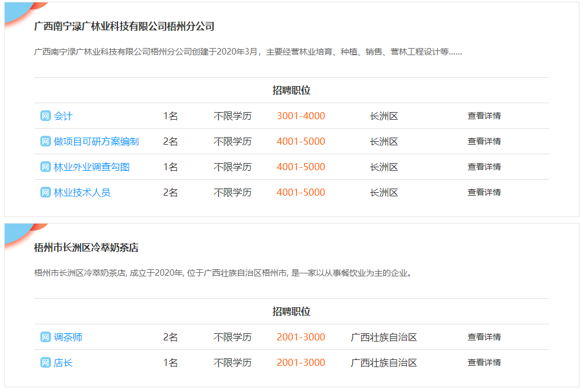This screenshot has width=583, height=392.
Task: Click the 网 icon beside 做项目可研方案编制
Action: tap(46, 142)
